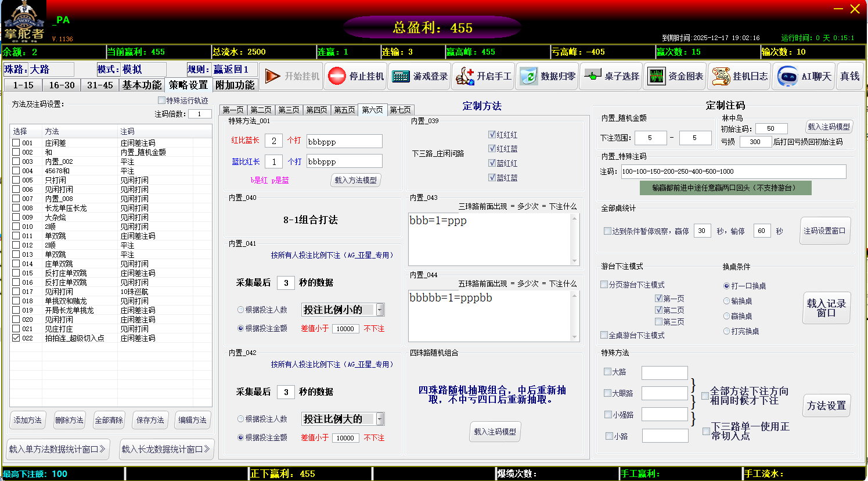The height and width of the screenshot is (481, 868).
Task: Click the 数据归零 reset icon
Action: tap(528, 76)
